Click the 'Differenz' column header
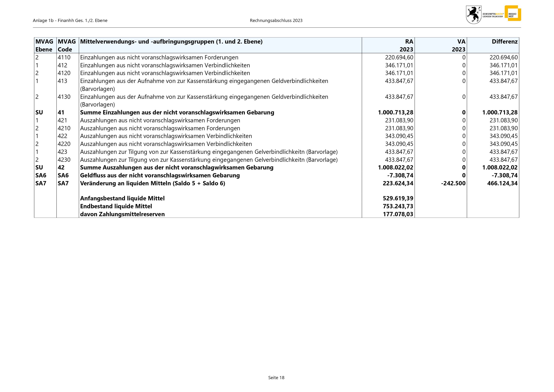The width and height of the screenshot is (554, 392). pyautogui.click(x=505, y=42)
